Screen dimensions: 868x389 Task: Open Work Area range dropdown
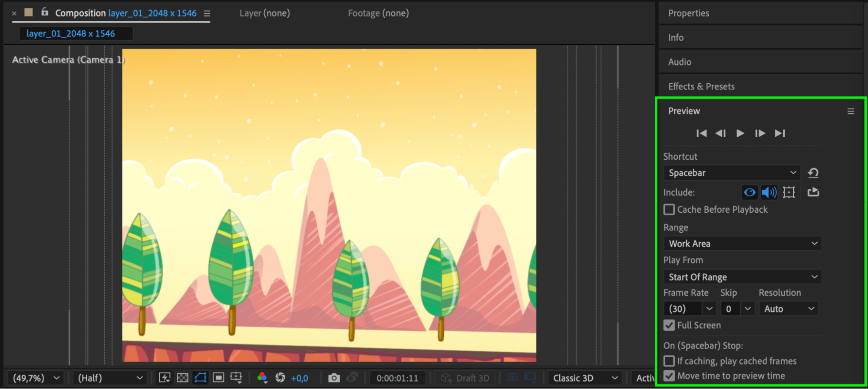pos(743,244)
